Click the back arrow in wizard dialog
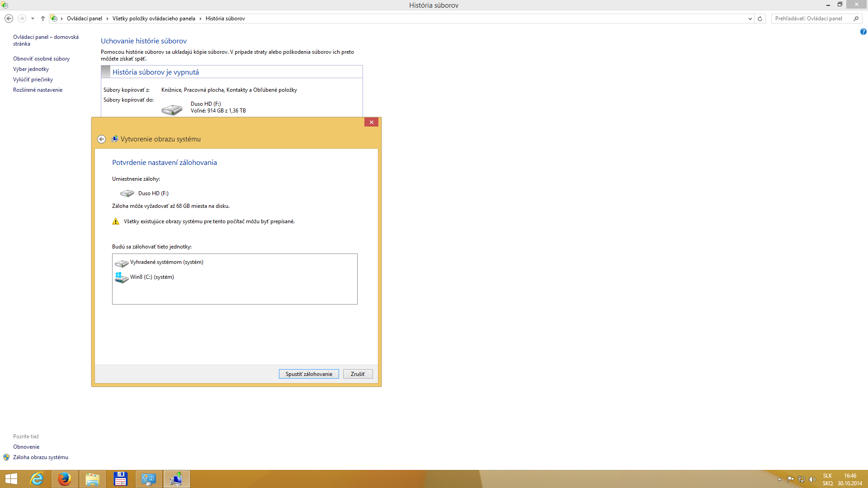Viewport: 868px width, 488px height. 102,139
